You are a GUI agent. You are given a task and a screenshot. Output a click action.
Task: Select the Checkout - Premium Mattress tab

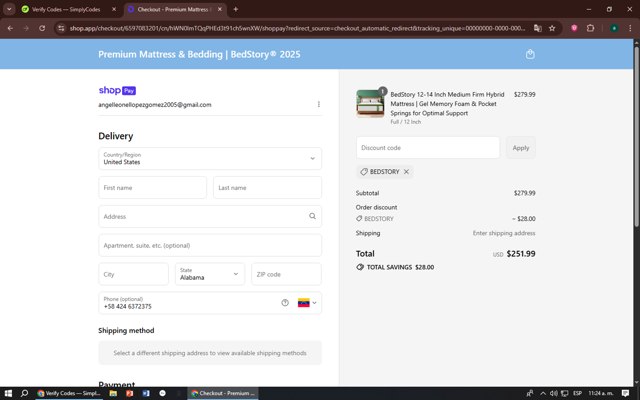pos(175,9)
